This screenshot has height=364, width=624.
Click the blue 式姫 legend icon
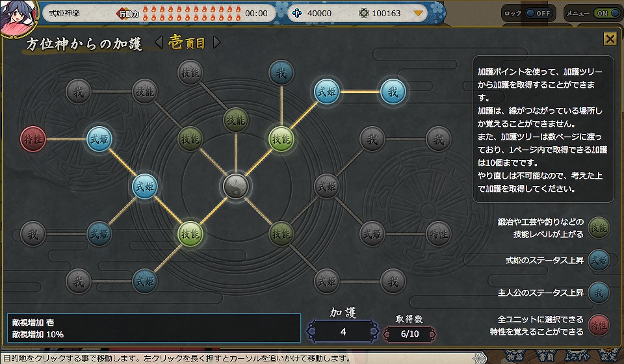(x=599, y=260)
